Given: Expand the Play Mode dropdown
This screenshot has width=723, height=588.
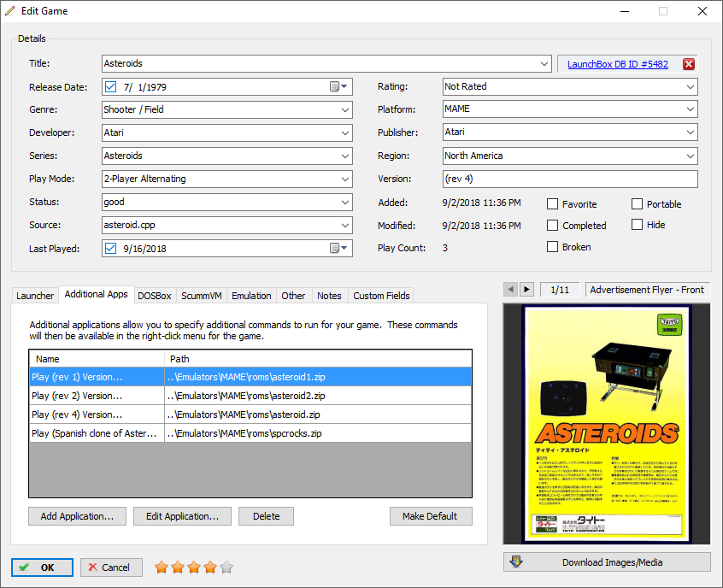Looking at the screenshot, I should pos(345,179).
